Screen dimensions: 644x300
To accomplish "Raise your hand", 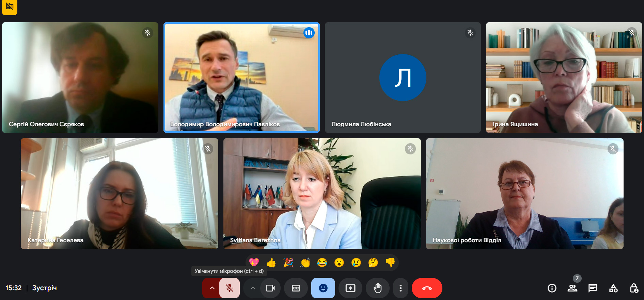I will 377,288.
